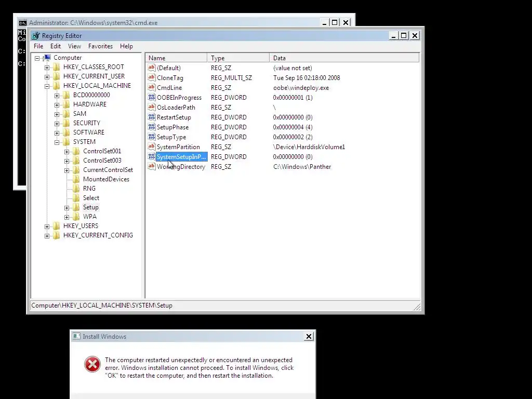This screenshot has height=399, width=532.
Task: Expand ControlSet003 key
Action: (66, 161)
